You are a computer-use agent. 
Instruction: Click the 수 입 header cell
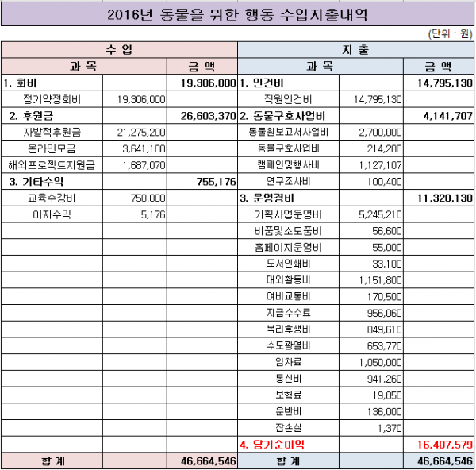point(119,50)
